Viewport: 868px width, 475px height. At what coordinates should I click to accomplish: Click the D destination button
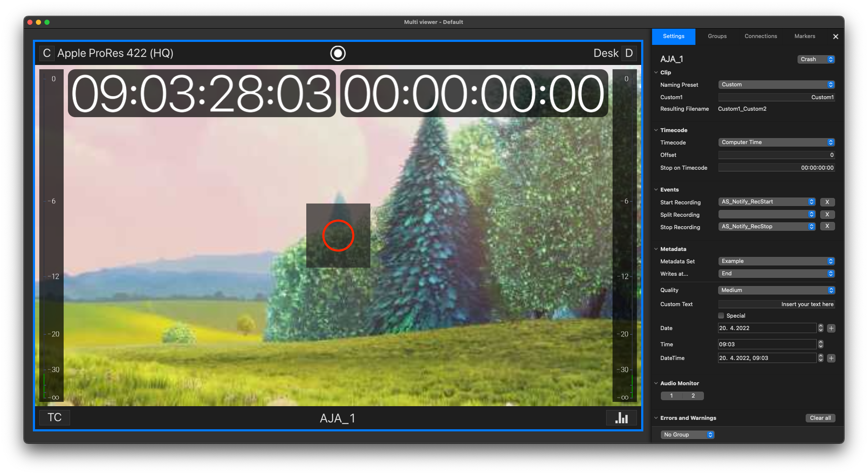[x=629, y=53]
